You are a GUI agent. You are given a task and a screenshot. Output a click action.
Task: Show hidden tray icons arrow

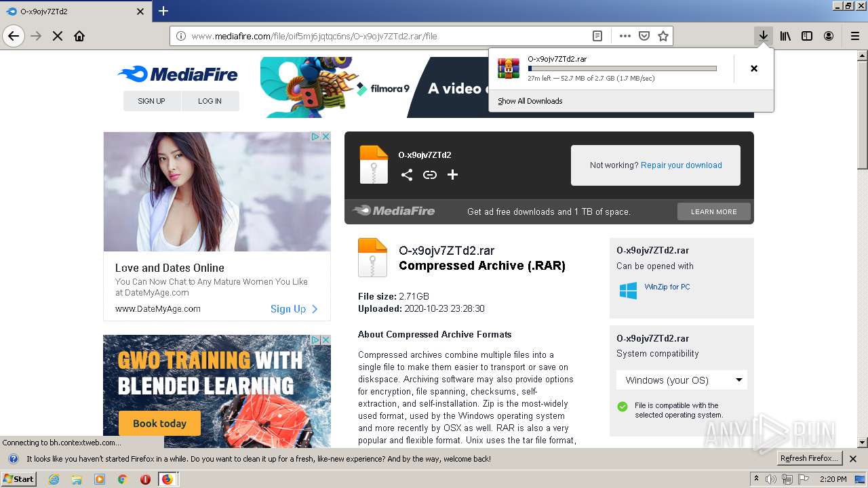tap(757, 479)
